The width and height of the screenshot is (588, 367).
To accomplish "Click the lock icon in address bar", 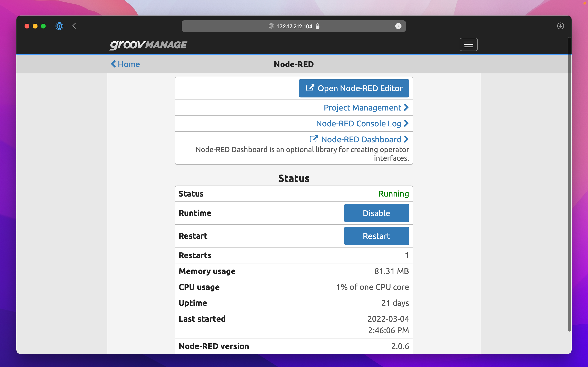I will click(317, 26).
